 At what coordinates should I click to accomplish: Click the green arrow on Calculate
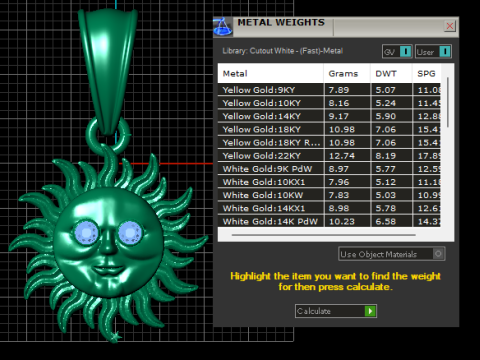coord(370,311)
